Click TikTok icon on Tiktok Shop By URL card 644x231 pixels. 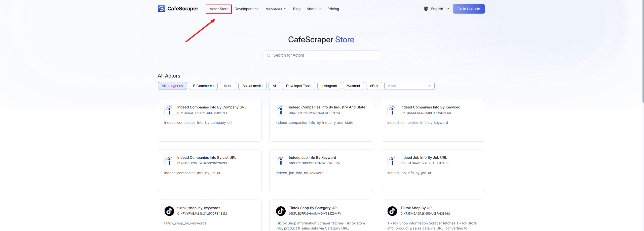(x=392, y=211)
